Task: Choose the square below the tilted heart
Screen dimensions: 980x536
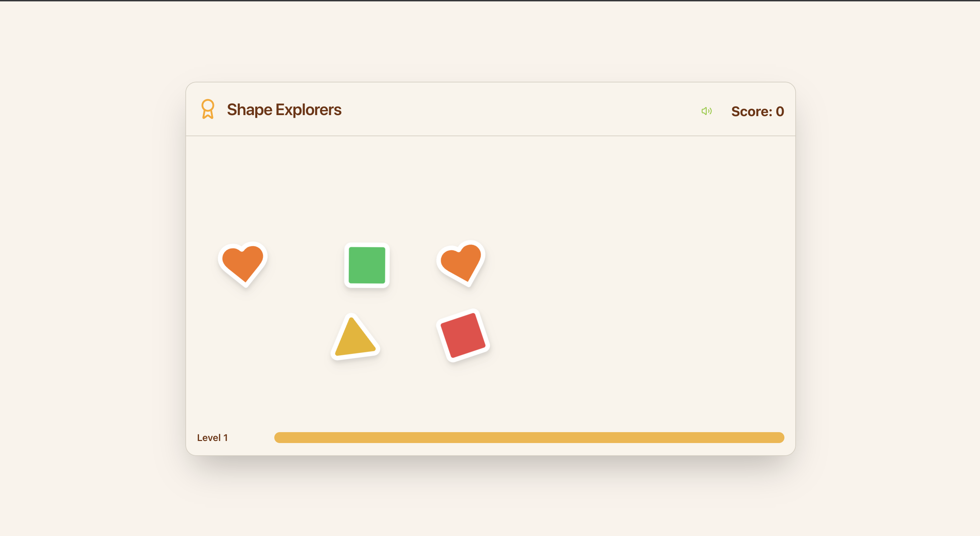Action: 463,335
